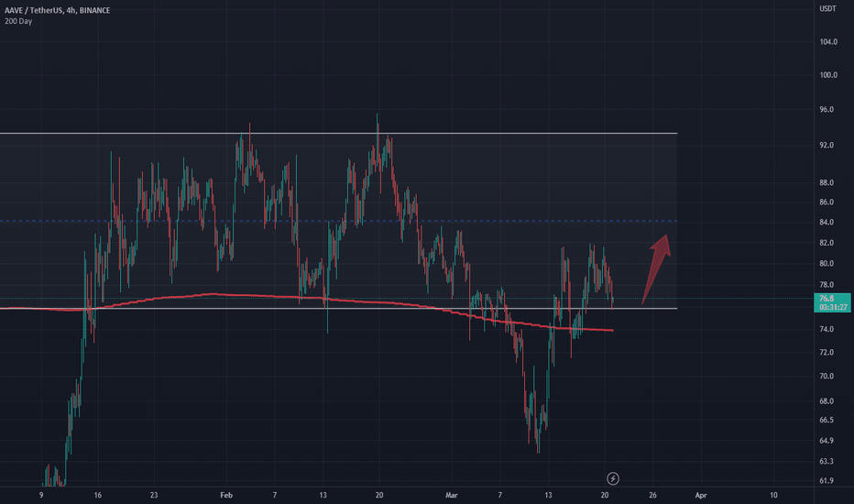Click the 92.0 price axis label
The width and height of the screenshot is (854, 504).
click(x=827, y=146)
